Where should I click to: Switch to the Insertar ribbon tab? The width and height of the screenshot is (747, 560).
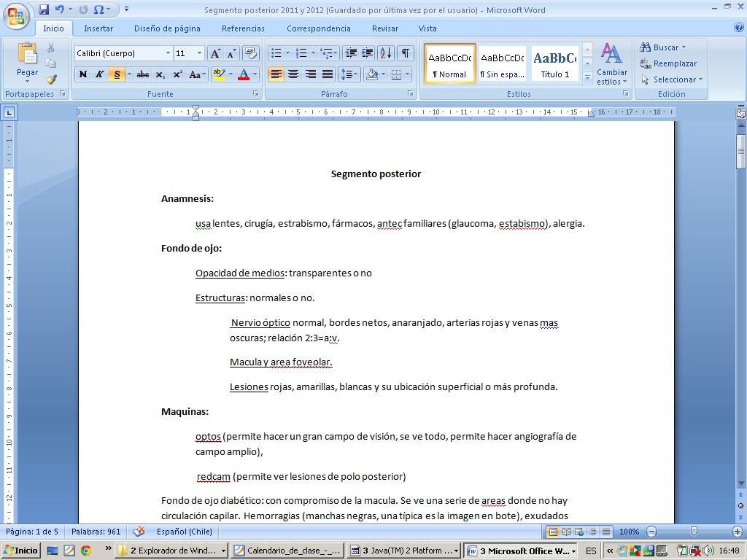pyautogui.click(x=98, y=28)
